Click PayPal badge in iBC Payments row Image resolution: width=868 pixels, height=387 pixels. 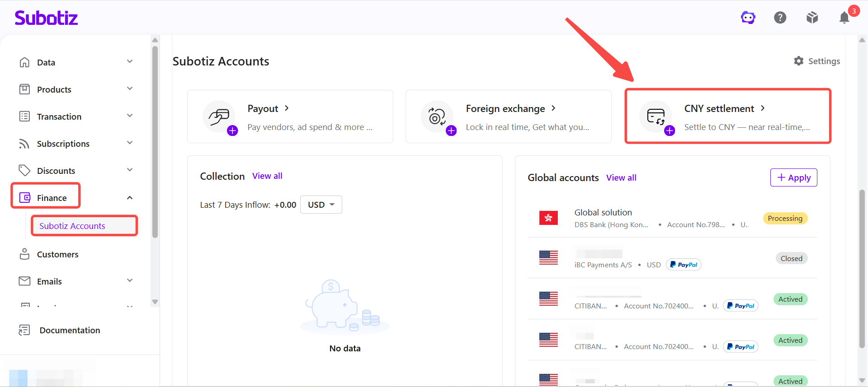[x=684, y=265]
